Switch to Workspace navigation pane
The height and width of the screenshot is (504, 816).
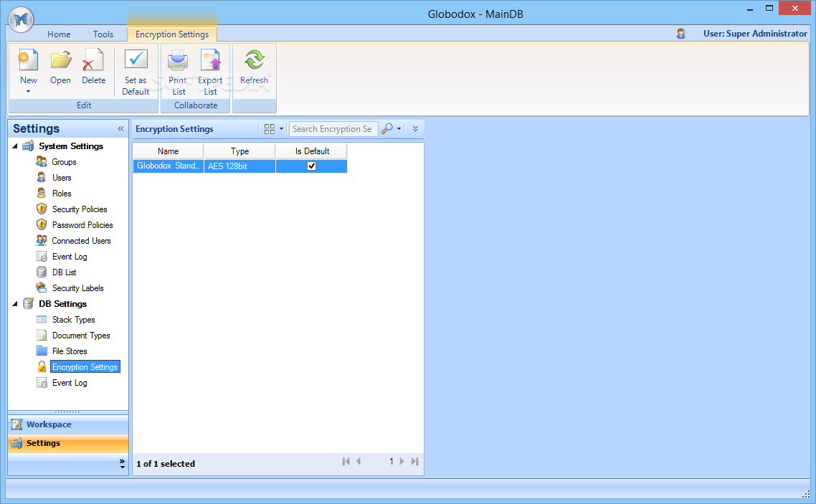click(x=68, y=424)
